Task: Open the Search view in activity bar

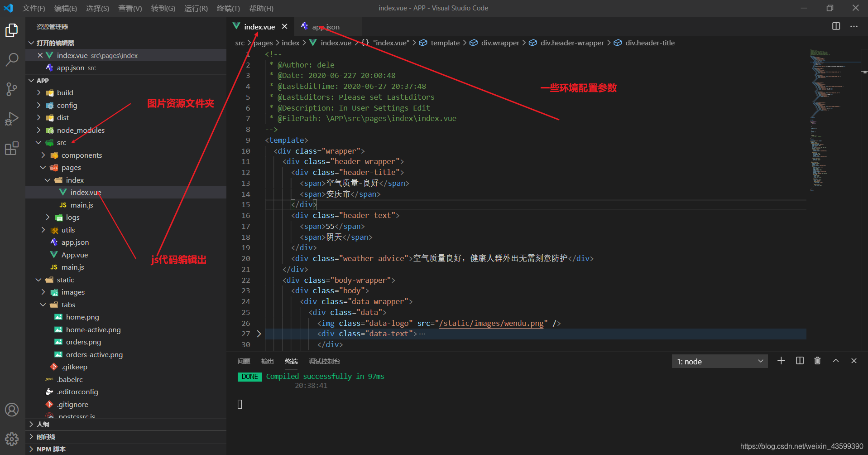Action: click(x=12, y=59)
